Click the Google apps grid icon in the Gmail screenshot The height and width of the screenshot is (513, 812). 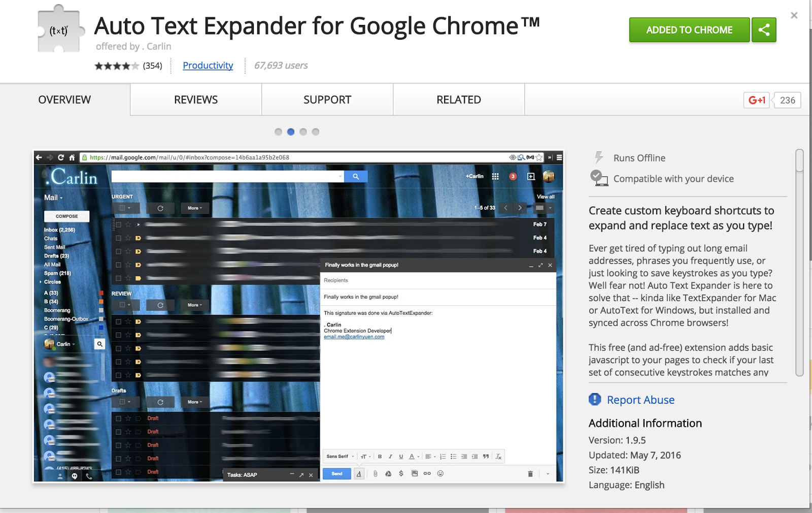coord(495,176)
